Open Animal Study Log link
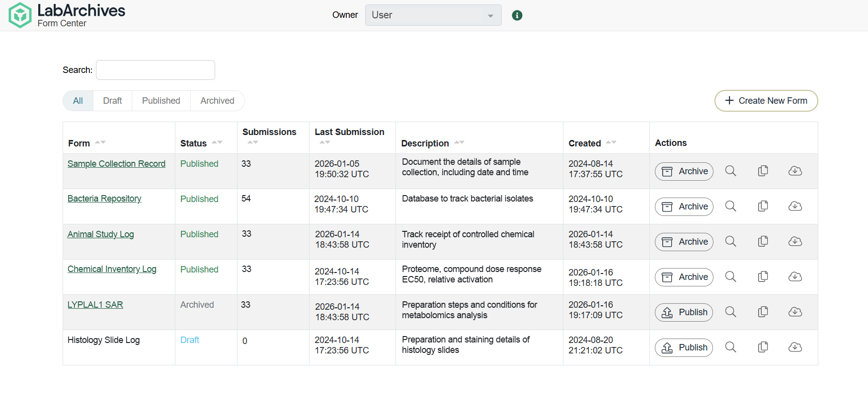 coord(101,234)
